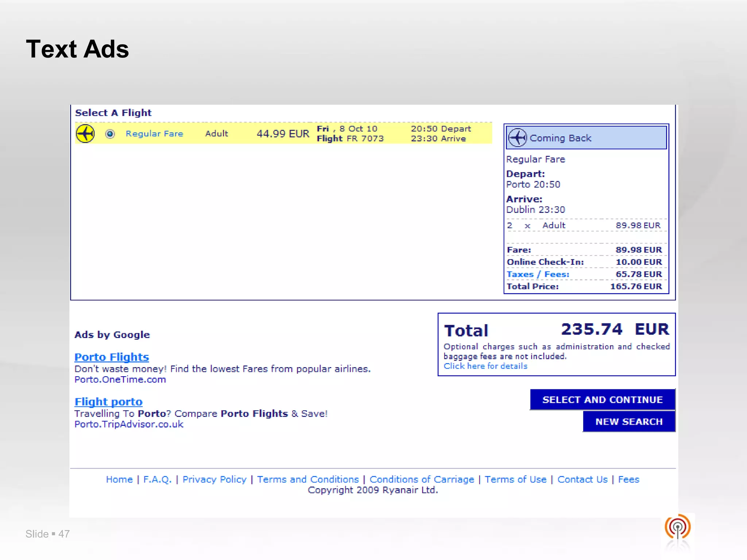Screen dimensions: 747x560
Task: Click the Coming Back header bar
Action: tap(586, 138)
